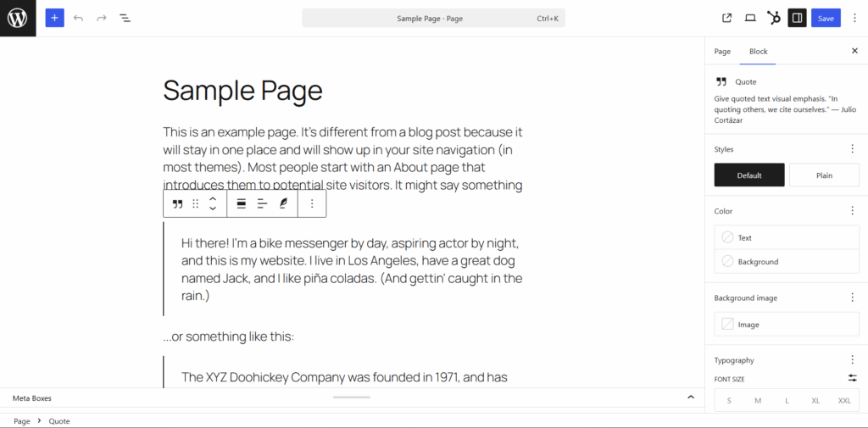The image size is (868, 428).
Task: Switch to the Page tab
Action: [x=722, y=52]
